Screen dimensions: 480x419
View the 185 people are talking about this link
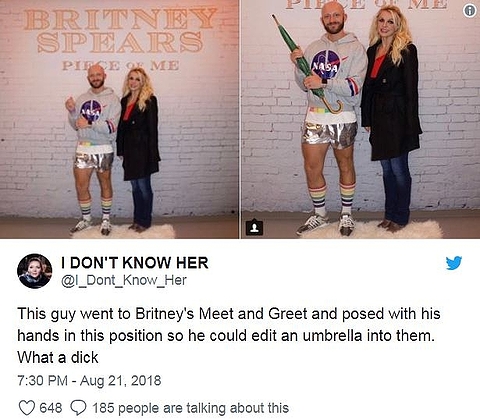[x=190, y=408]
